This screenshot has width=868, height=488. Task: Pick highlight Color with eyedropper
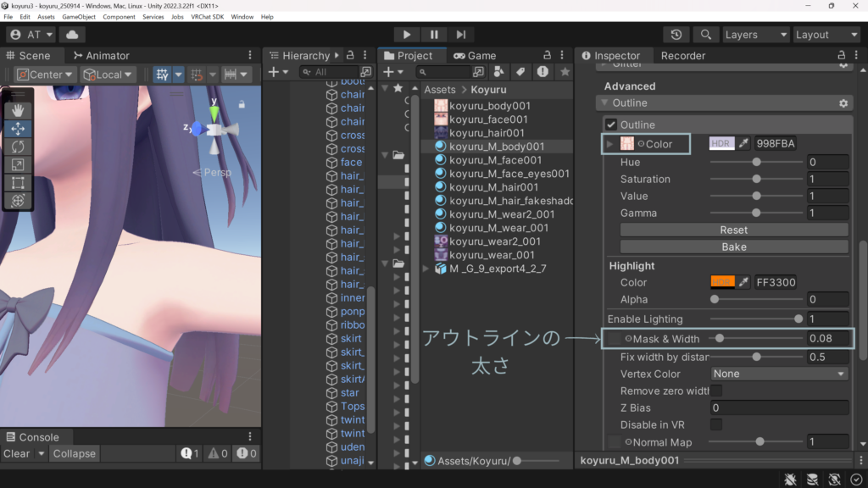coord(743,282)
